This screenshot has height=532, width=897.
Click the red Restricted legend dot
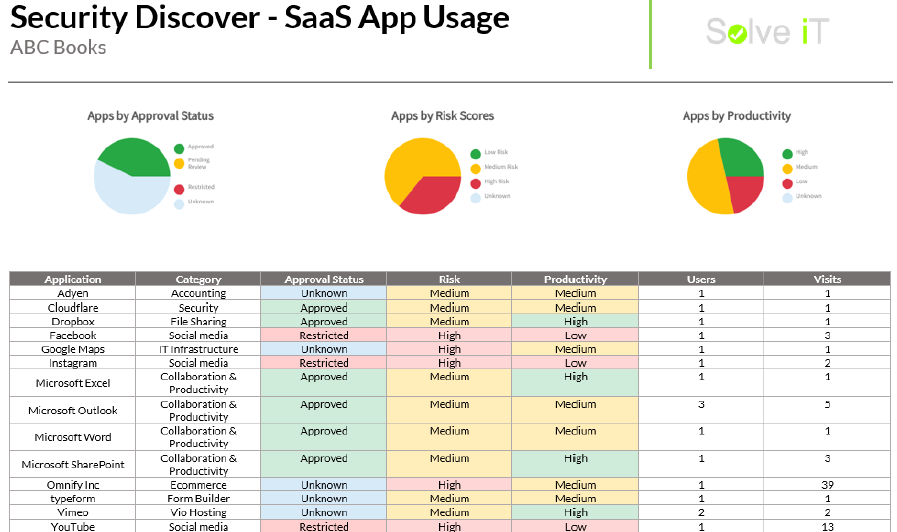179,189
